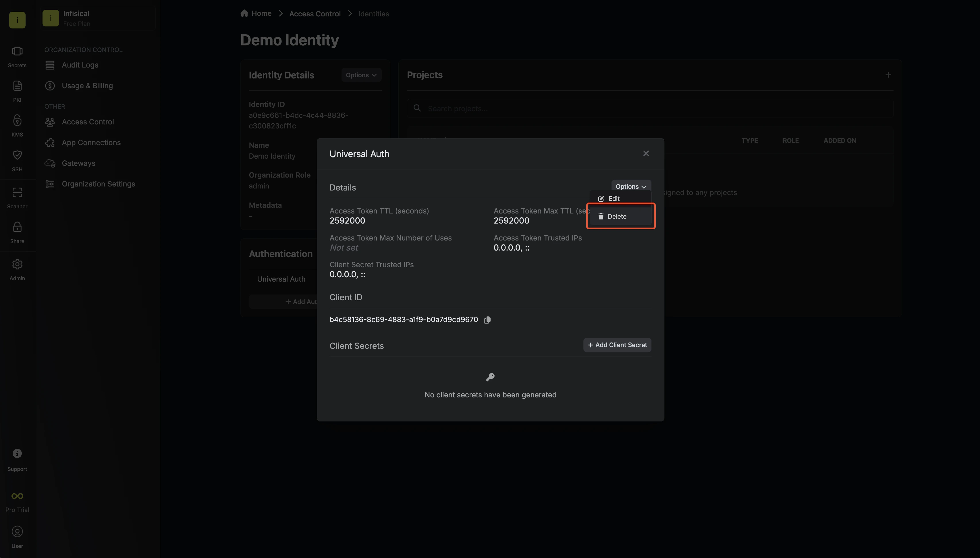Image resolution: width=980 pixels, height=558 pixels.
Task: Click the ROLE column header
Action: point(790,141)
